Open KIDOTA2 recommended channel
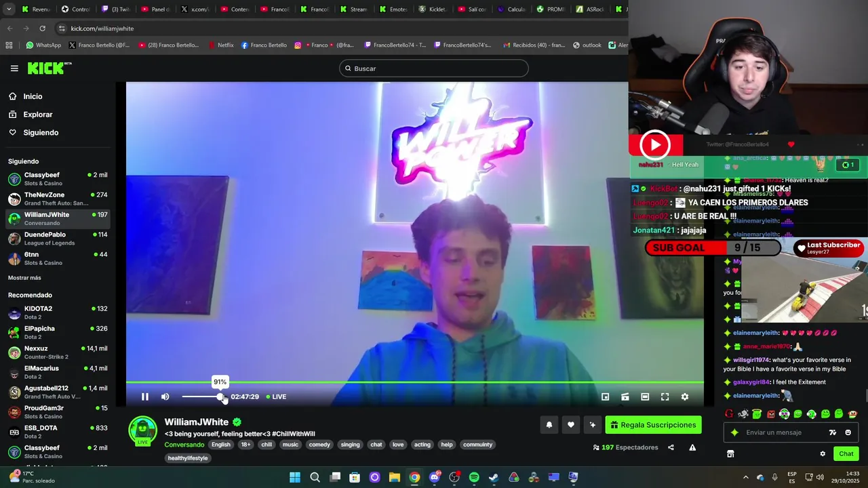868x488 pixels. coord(58,312)
